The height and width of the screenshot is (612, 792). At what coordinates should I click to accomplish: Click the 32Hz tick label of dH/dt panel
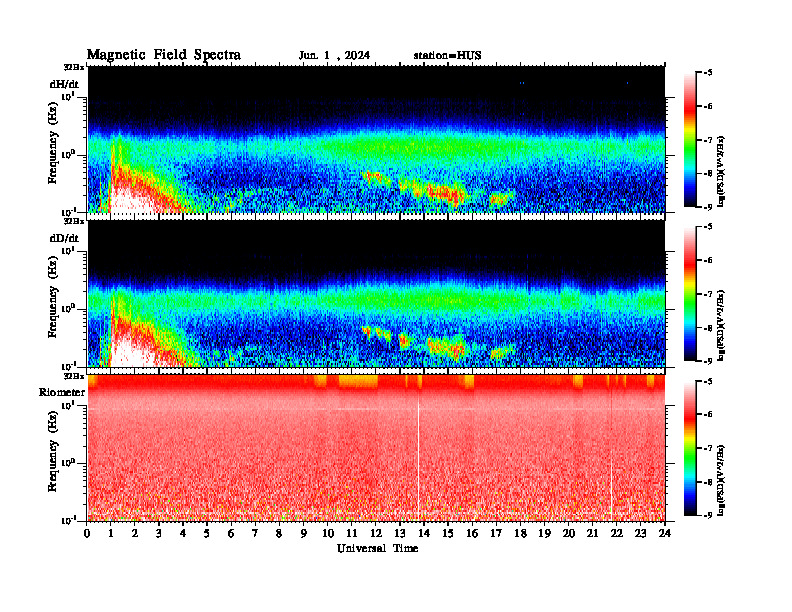(74, 67)
